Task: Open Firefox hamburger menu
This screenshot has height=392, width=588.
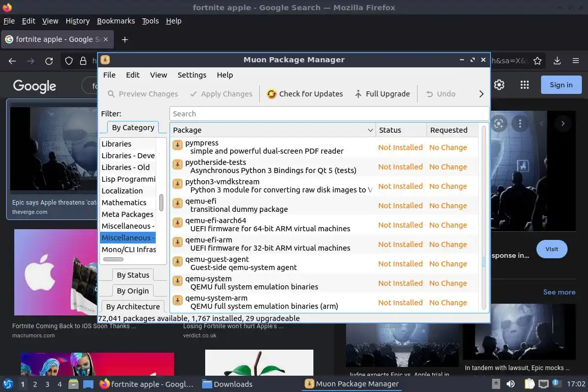Action: click(x=576, y=61)
